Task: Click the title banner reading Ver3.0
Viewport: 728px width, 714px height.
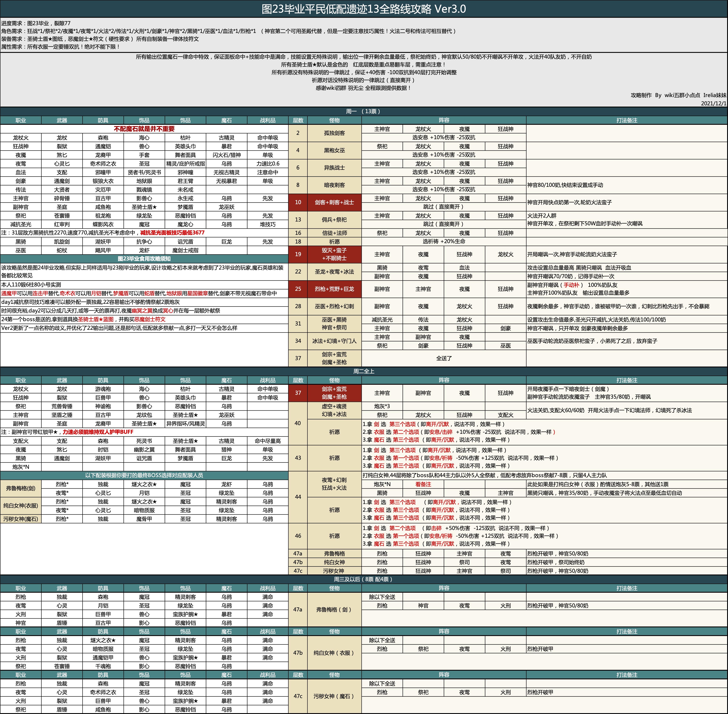Action: (x=363, y=9)
